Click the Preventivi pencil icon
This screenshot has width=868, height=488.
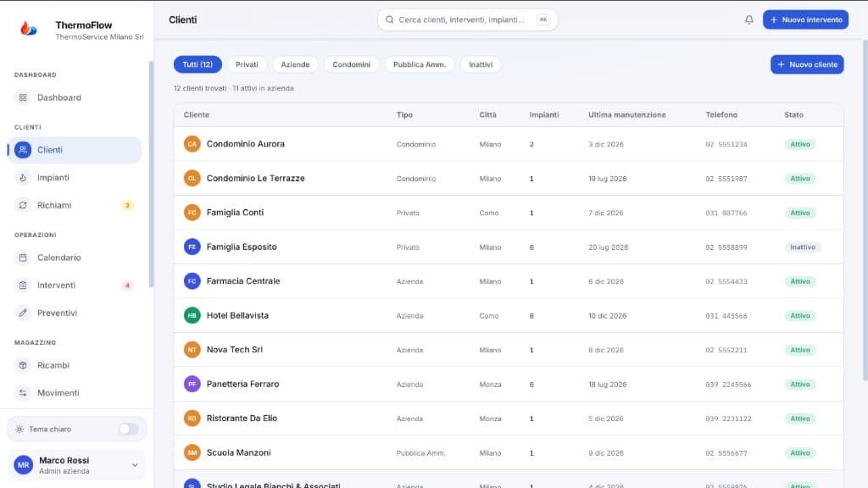[23, 313]
